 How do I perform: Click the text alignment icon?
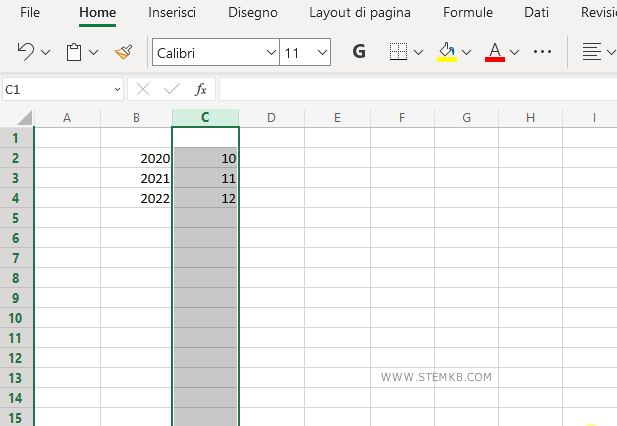592,51
